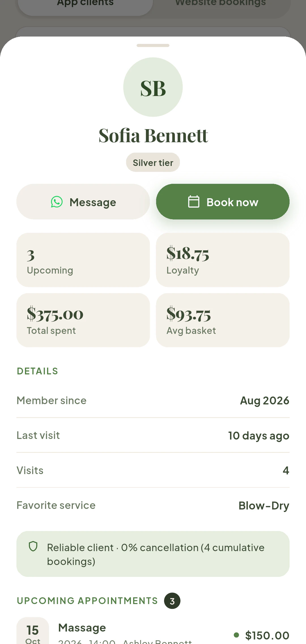Image resolution: width=306 pixels, height=644 pixels.
Task: Tap the shield icon in reliable client banner
Action: [33, 546]
